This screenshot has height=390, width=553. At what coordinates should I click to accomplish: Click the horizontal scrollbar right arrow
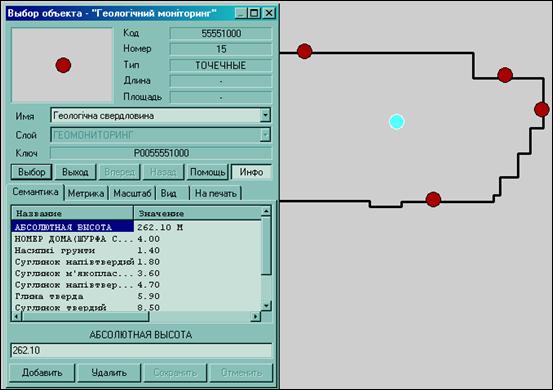click(x=255, y=317)
